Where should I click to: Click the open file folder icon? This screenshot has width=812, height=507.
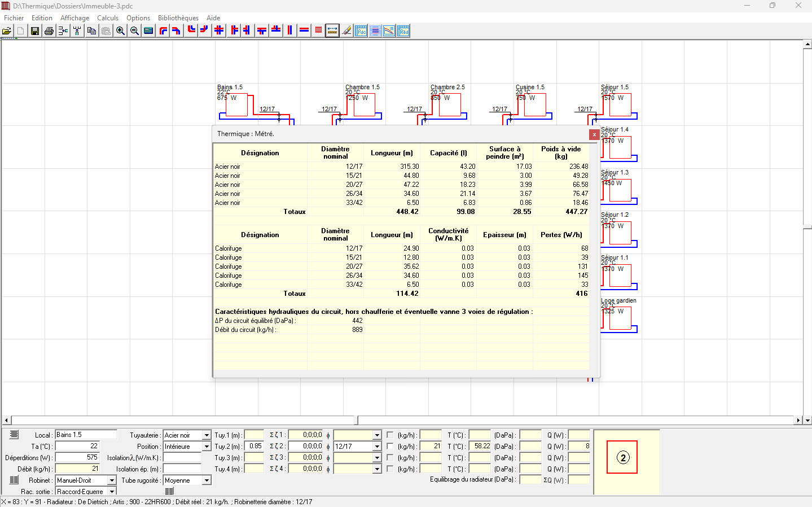pyautogui.click(x=7, y=31)
